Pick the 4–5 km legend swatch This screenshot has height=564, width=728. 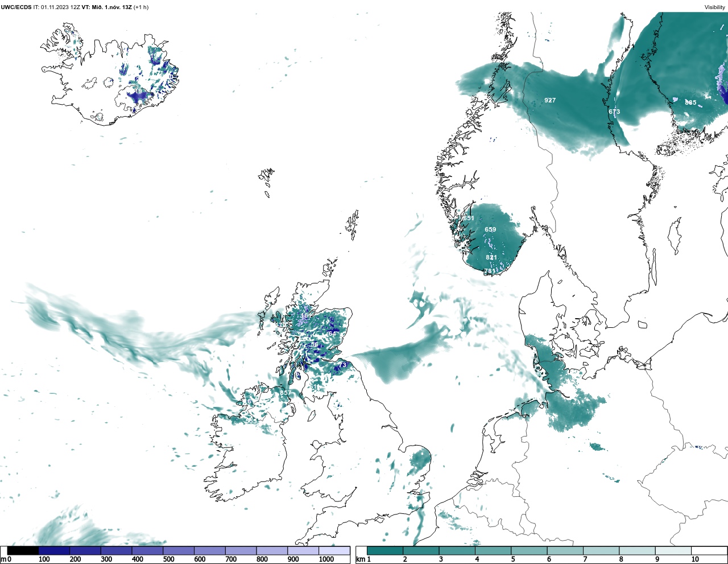click(x=493, y=550)
